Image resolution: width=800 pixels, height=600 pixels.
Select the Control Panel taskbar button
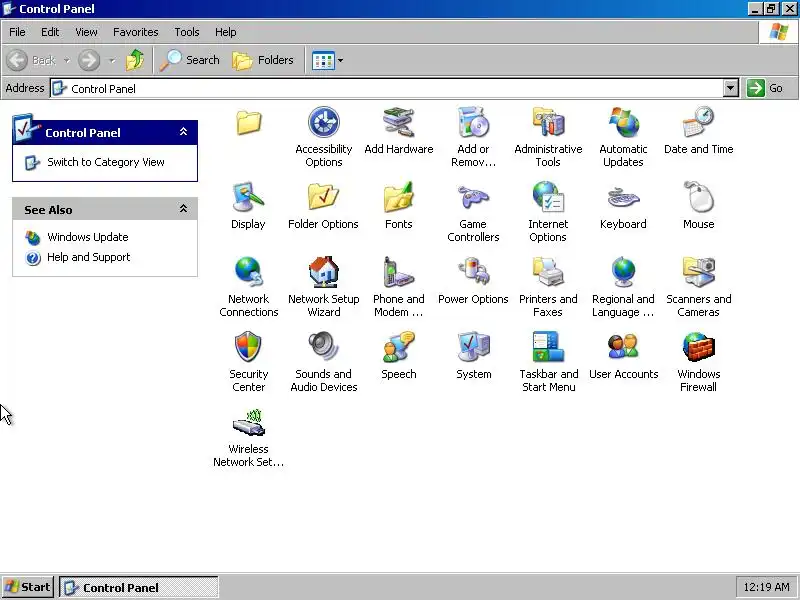coord(139,587)
